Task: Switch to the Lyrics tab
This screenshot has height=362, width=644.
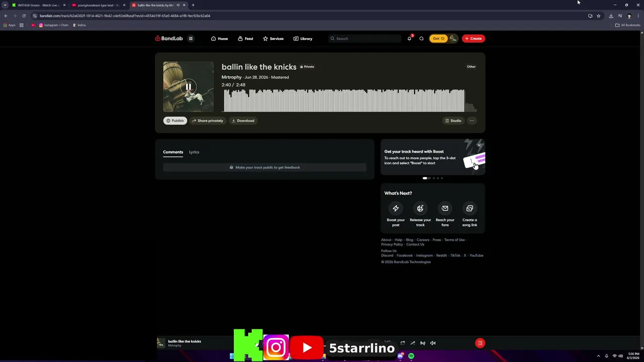Action: coord(194,152)
